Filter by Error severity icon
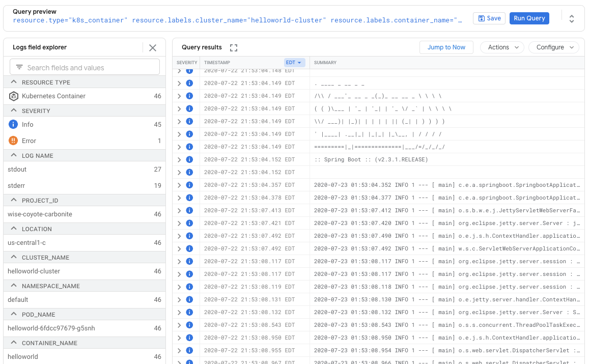 click(13, 141)
